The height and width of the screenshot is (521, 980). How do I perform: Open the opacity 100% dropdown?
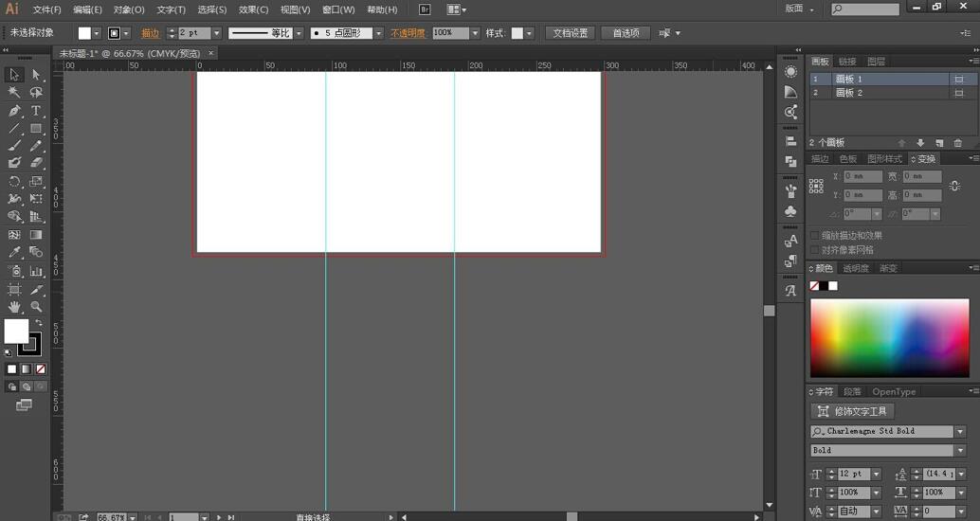pos(475,33)
